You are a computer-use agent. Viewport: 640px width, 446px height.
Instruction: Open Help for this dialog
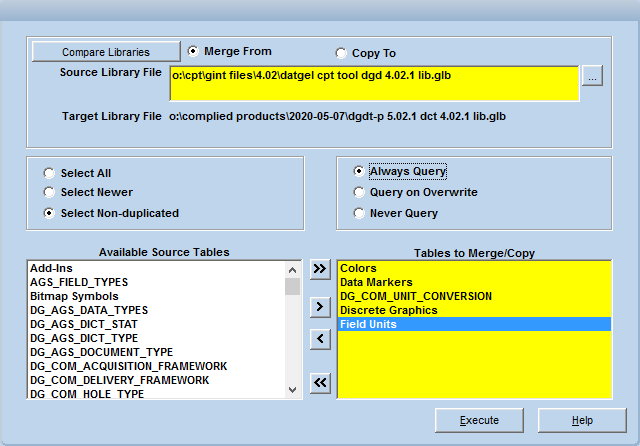coord(581,420)
